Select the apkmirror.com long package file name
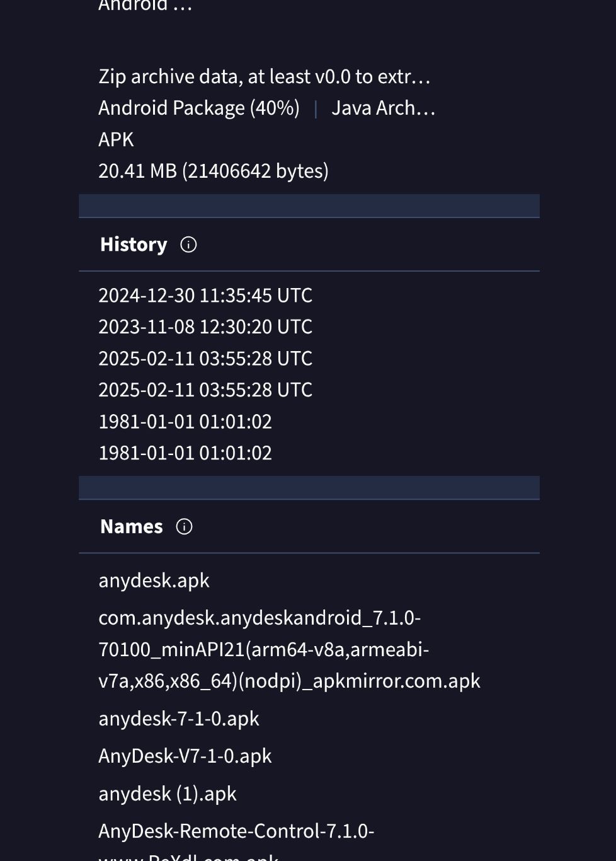Image resolution: width=616 pixels, height=861 pixels. tap(289, 649)
